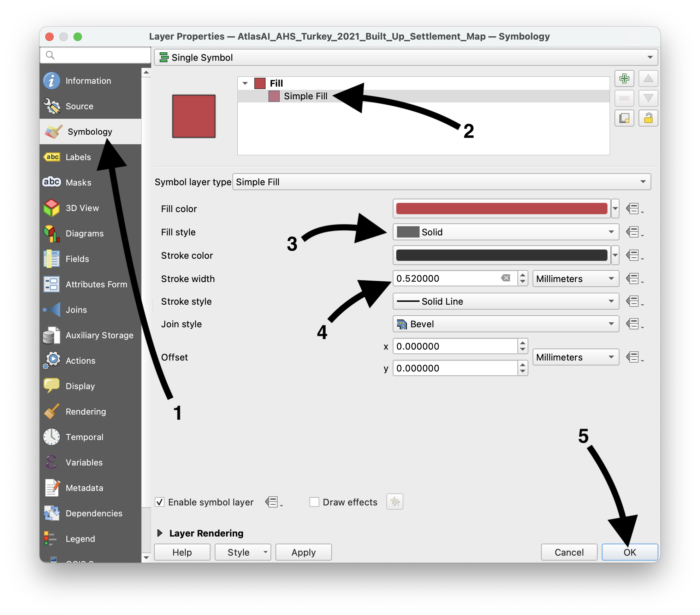Switch to the Symbology tab
The height and width of the screenshot is (615, 700).
click(90, 131)
